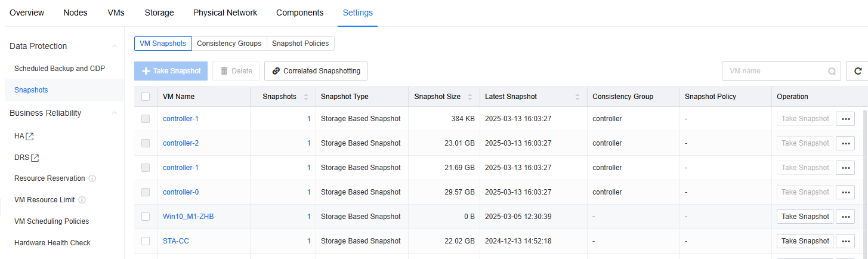Click the Correlated Snapshotting button
868x259 pixels.
tap(316, 71)
